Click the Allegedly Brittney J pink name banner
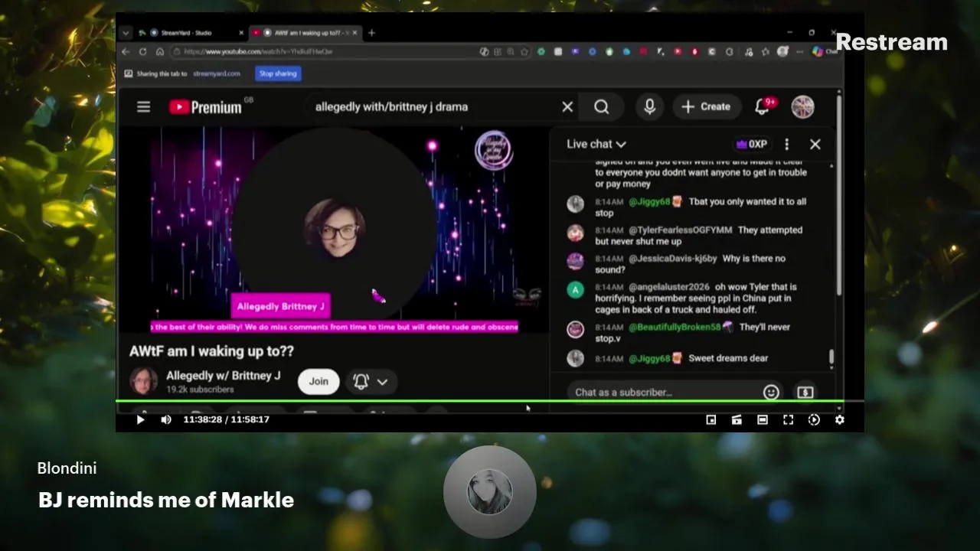 point(280,306)
